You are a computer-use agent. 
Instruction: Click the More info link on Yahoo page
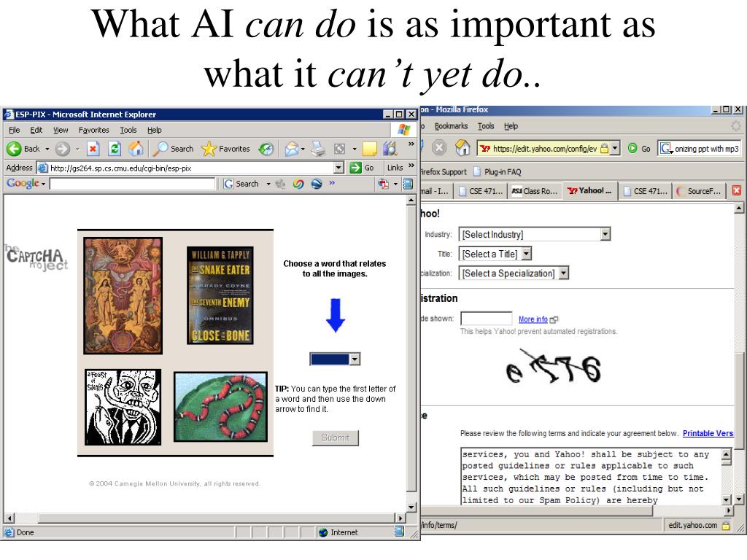click(x=533, y=319)
